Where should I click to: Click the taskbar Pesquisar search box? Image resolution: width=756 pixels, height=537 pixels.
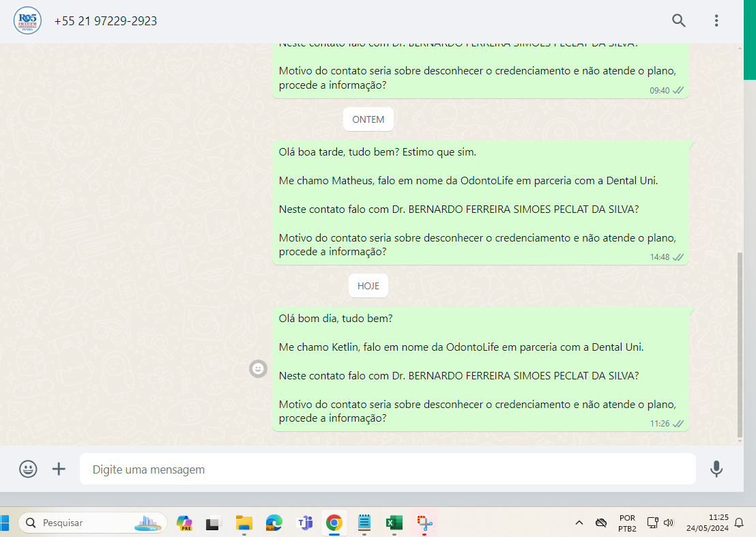(93, 523)
